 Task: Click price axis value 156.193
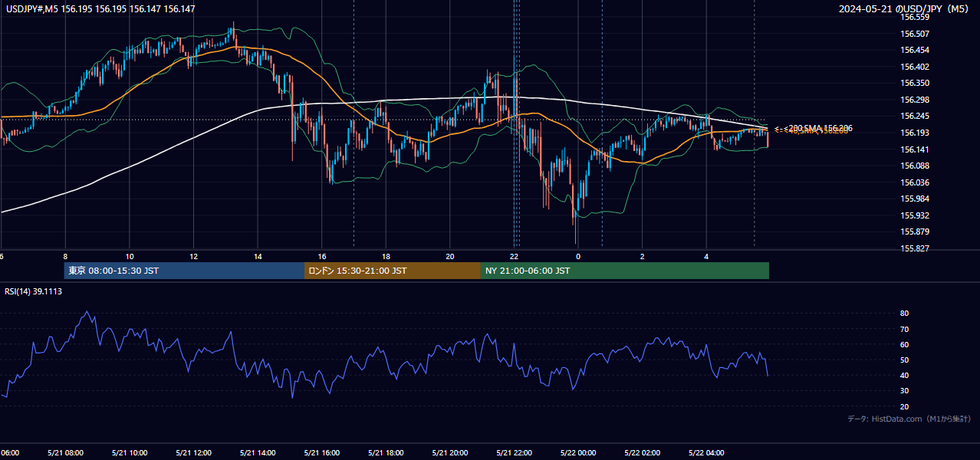tap(916, 133)
